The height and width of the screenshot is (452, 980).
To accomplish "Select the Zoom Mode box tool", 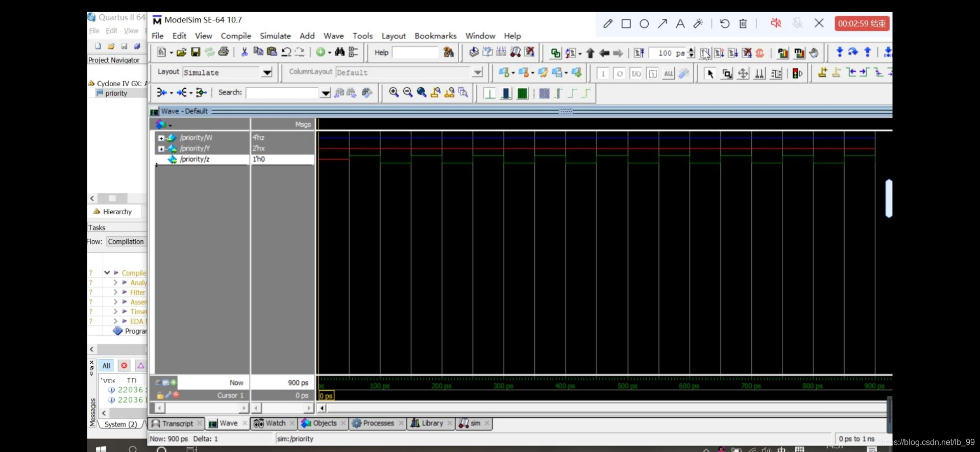I will click(727, 73).
